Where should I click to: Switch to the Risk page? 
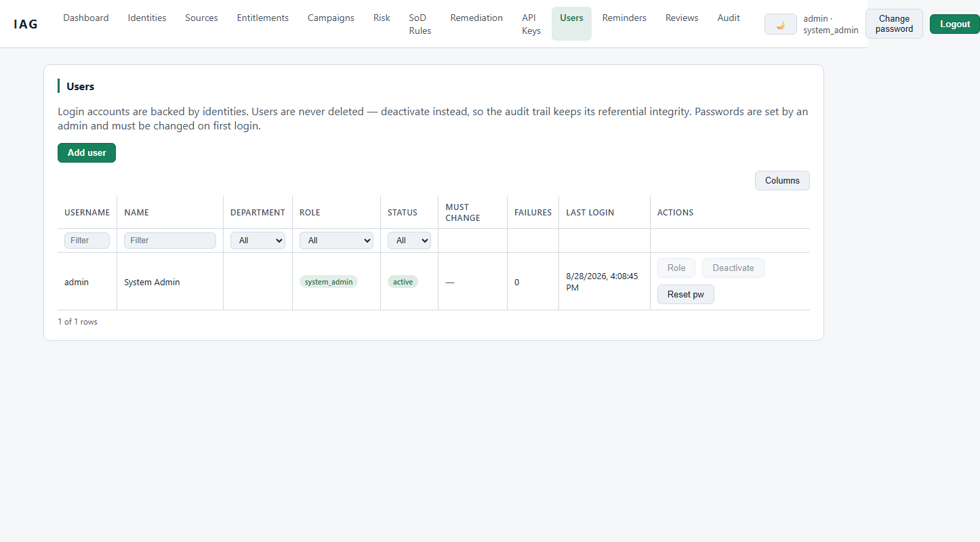pos(382,18)
